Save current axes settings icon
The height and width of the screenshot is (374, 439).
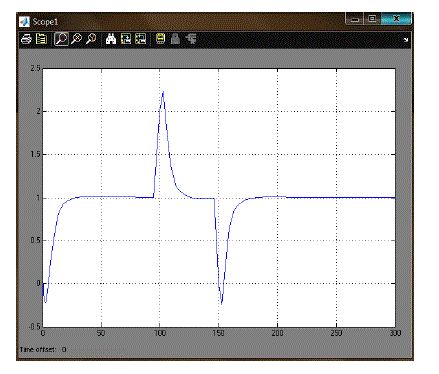click(x=126, y=39)
